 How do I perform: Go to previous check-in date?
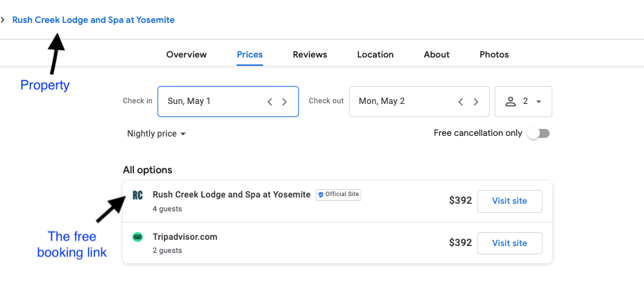(270, 101)
